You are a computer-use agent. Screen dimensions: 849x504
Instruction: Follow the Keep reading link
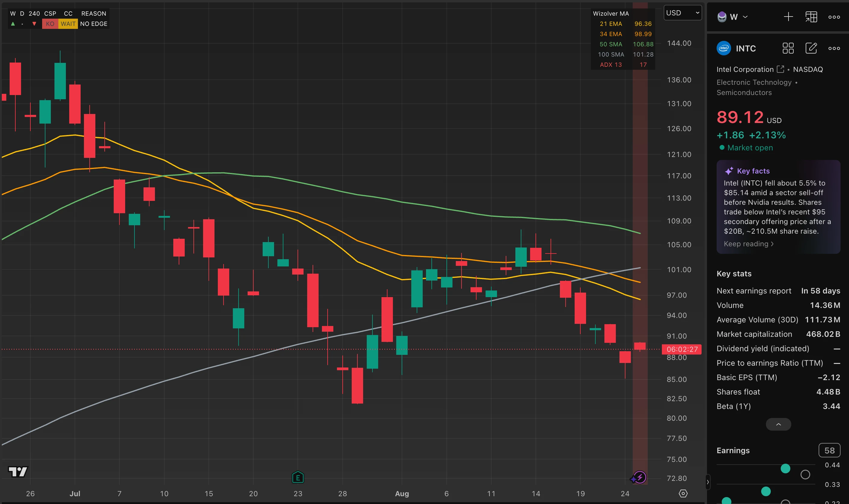coord(749,244)
